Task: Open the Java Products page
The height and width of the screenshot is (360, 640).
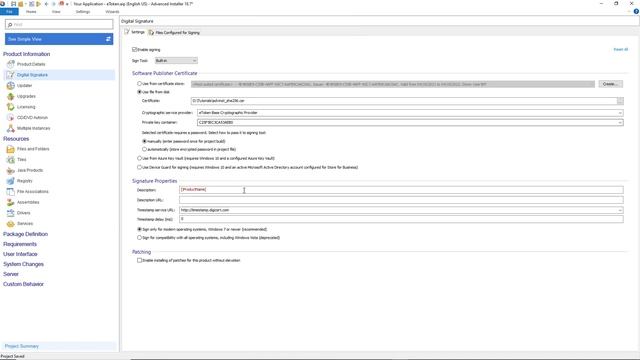Action: (30, 170)
